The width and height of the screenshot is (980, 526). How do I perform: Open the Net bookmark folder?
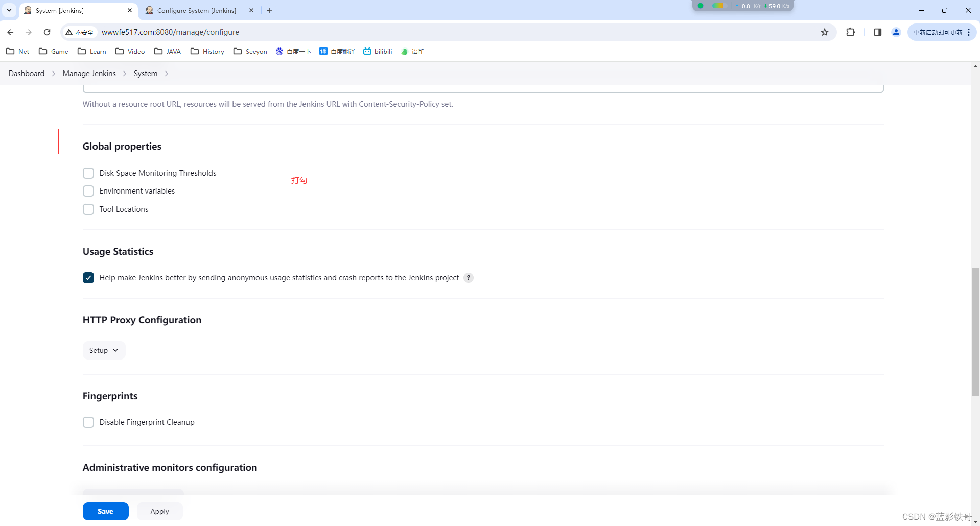point(18,51)
